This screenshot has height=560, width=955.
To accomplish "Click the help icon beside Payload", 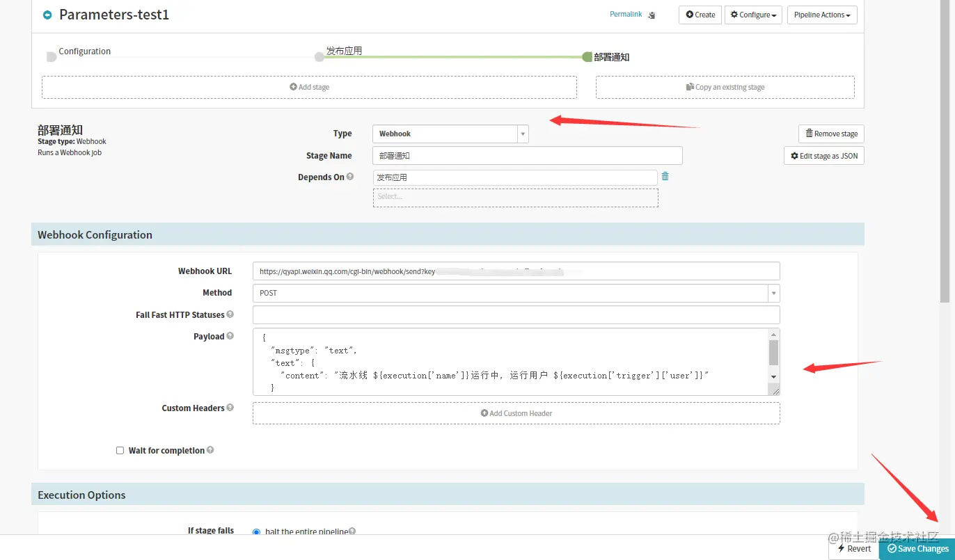I will (x=230, y=336).
